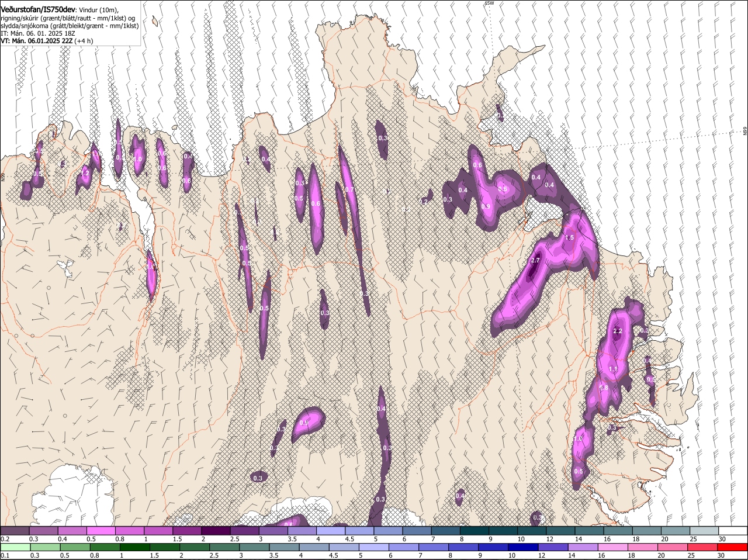Pick the bright red swatch labeled 30 in the lower scale

[x=733, y=547]
